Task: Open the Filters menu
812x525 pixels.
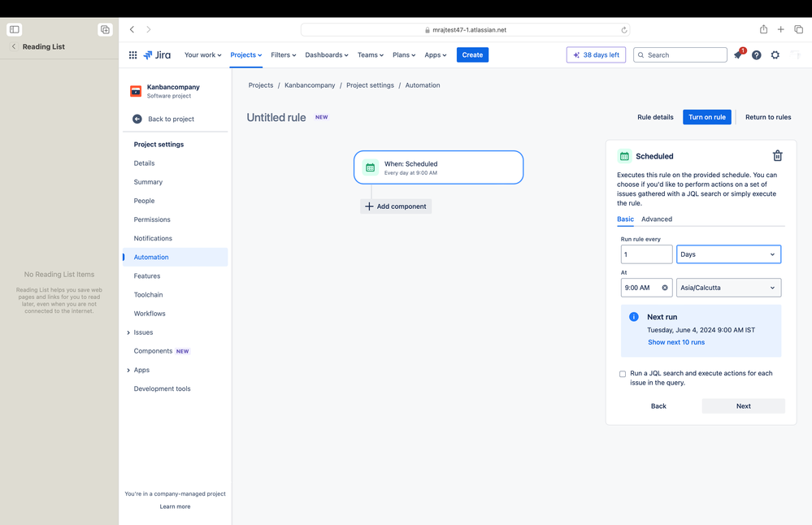Action: coord(284,55)
